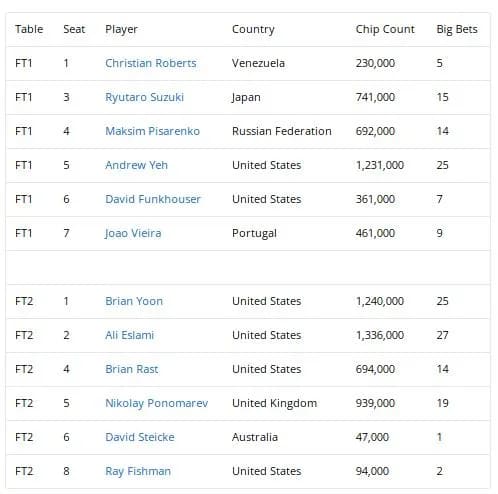Click the Seat column header
Image resolution: width=498 pixels, height=494 pixels.
click(x=74, y=29)
